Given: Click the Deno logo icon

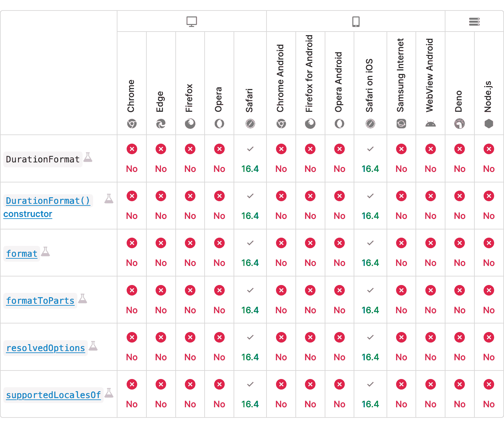Looking at the screenshot, I should pos(460,124).
